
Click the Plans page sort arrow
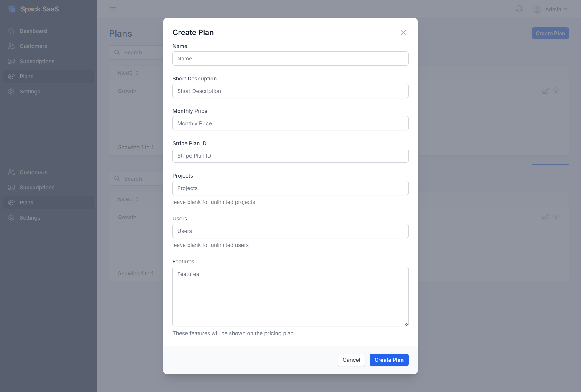click(x=136, y=73)
